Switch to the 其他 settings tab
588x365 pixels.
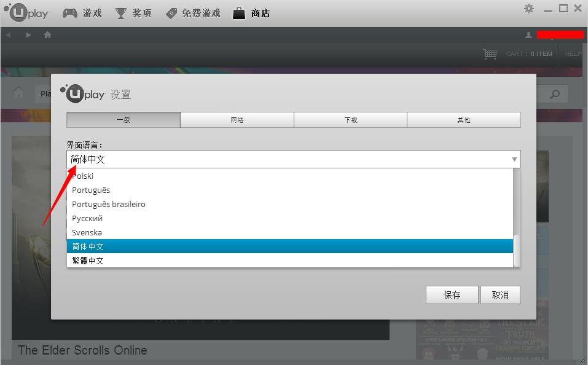coord(464,120)
